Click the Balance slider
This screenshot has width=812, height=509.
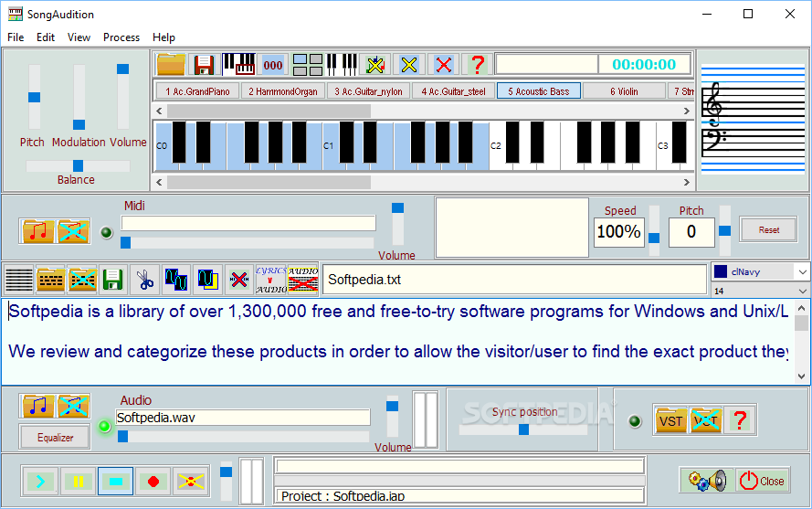(x=78, y=166)
